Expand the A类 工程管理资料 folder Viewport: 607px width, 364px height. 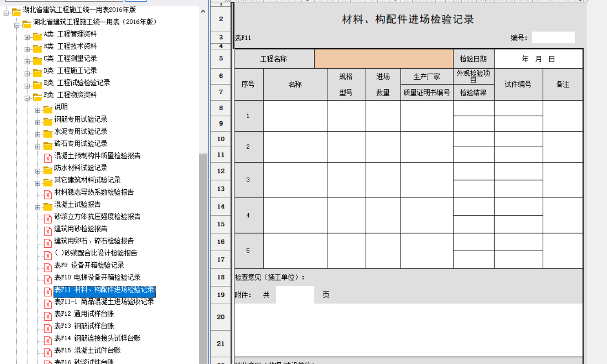(x=27, y=37)
